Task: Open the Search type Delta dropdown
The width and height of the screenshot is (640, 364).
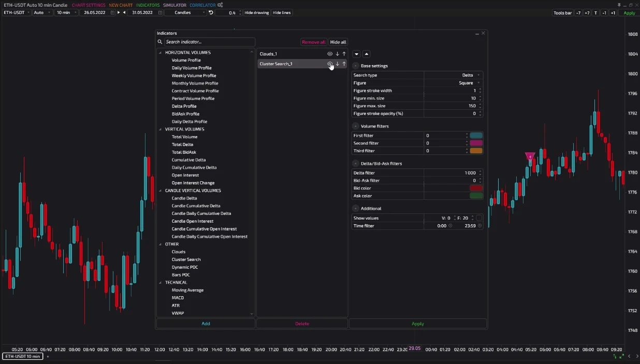Action: pos(454,75)
